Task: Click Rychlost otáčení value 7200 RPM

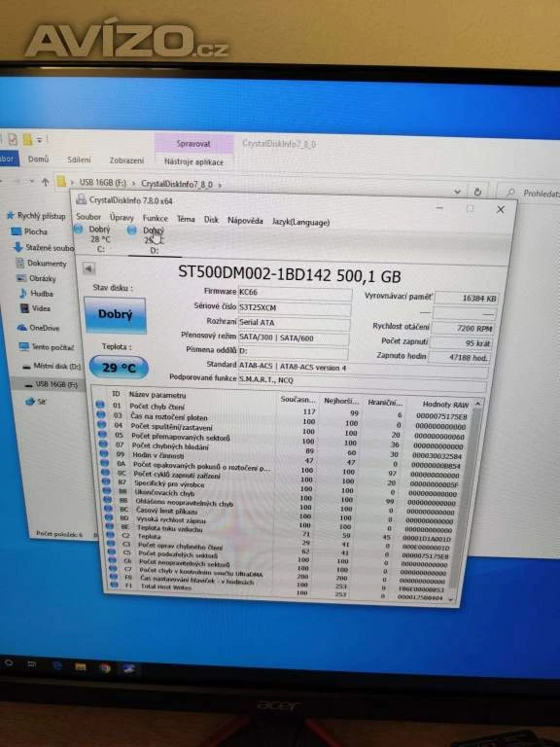Action: [x=463, y=328]
